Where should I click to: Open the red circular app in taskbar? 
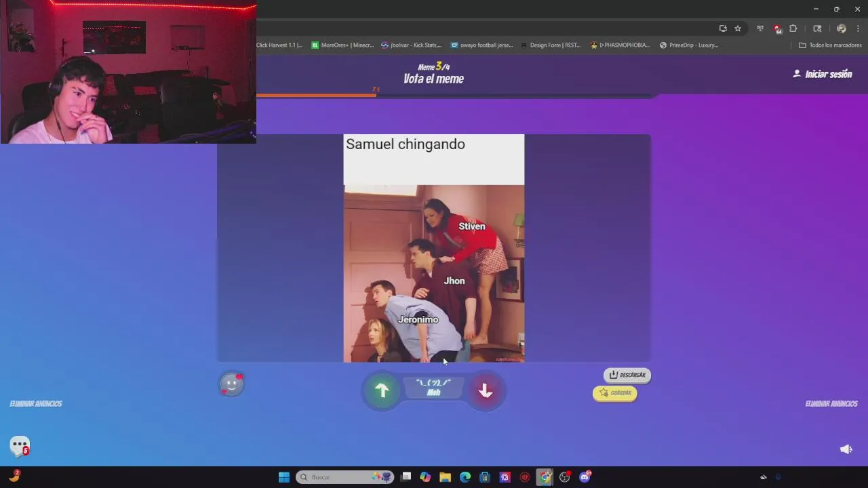524,477
